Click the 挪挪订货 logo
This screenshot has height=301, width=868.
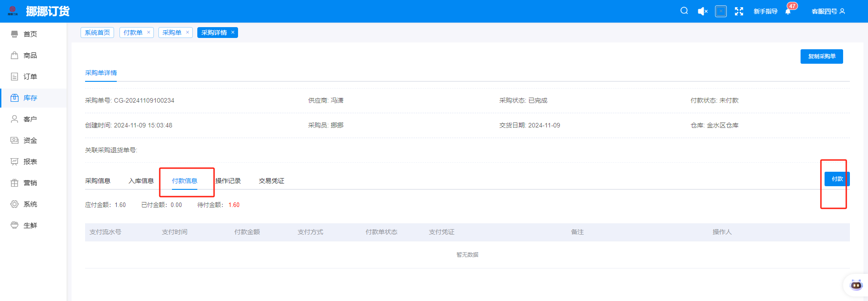(47, 11)
